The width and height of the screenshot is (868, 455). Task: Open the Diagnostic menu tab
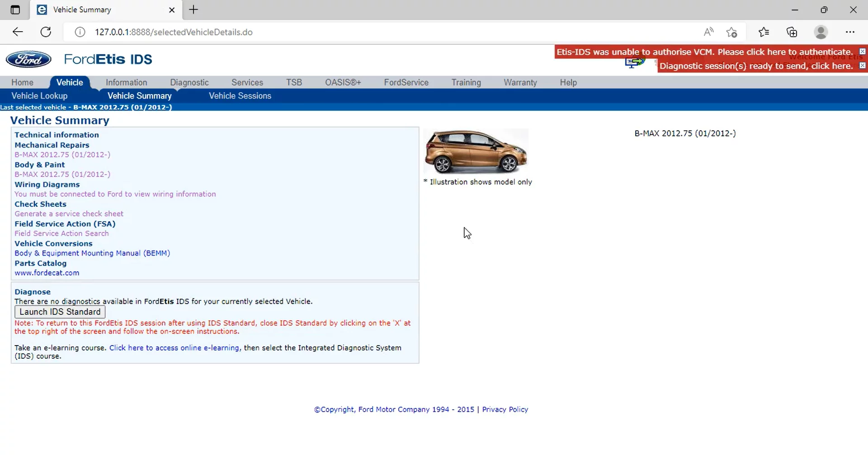(x=189, y=82)
